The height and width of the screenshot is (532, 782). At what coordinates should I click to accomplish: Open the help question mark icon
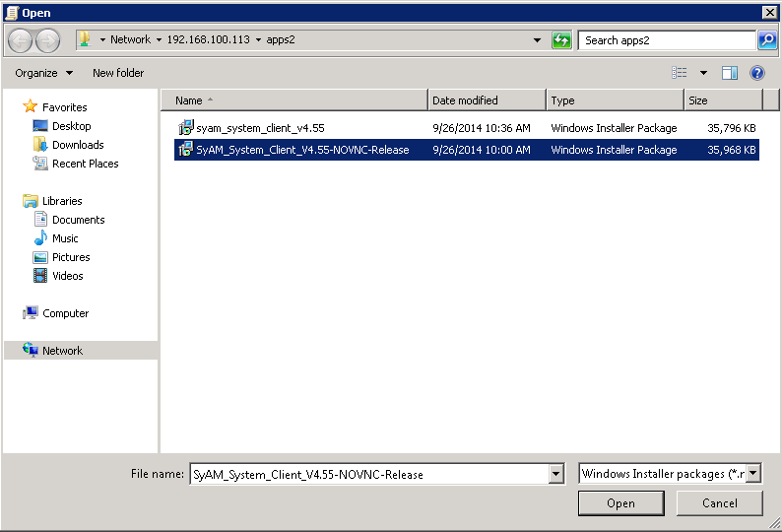point(757,73)
